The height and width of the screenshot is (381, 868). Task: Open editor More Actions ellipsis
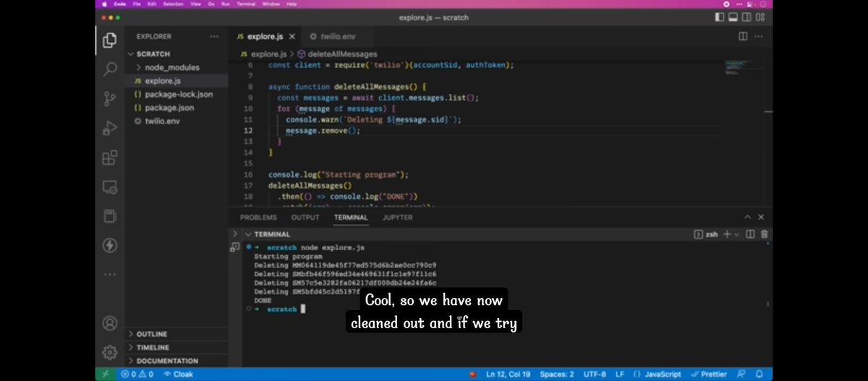pos(759,36)
